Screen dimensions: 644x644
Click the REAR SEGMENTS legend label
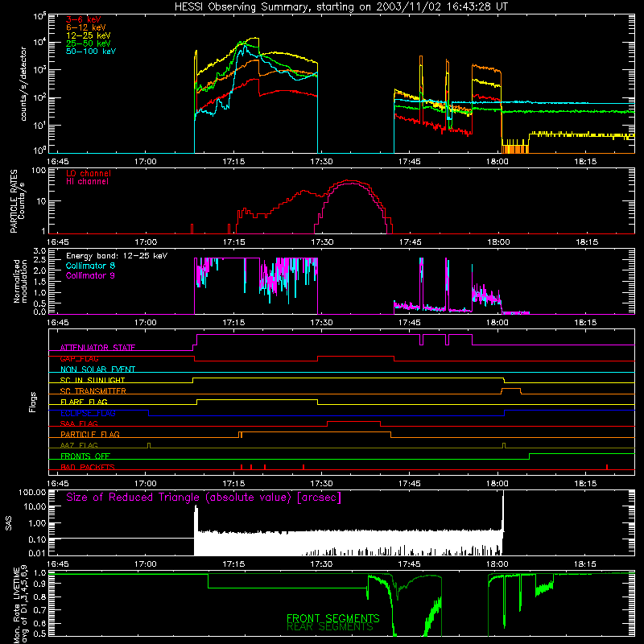pyautogui.click(x=330, y=627)
